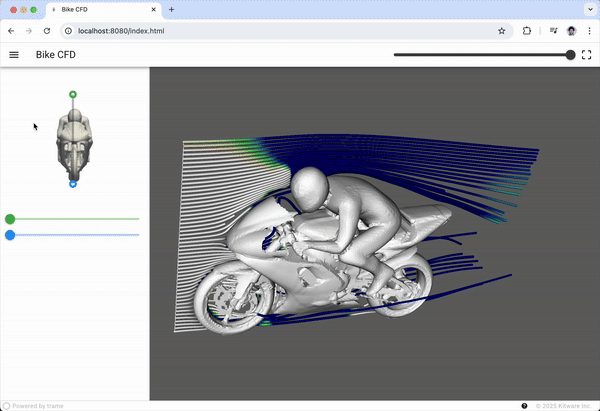Viewport: 600px width, 411px height.
Task: Click the green slider handle
Action: click(10, 219)
